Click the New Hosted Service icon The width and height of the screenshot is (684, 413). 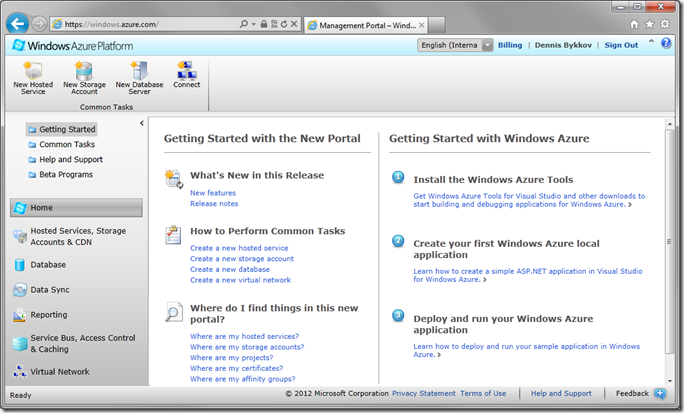point(33,70)
